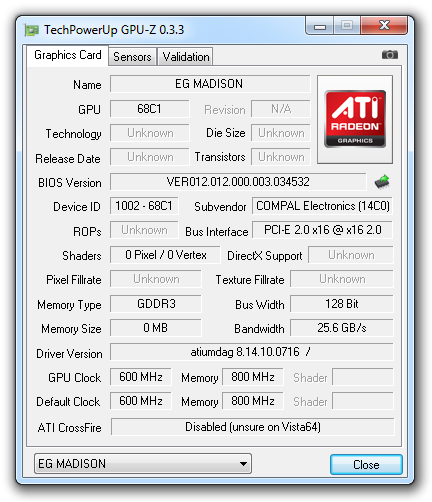Viewport: 432px width, 502px height.
Task: Click the Bandwidth 25.6 GB/s field
Action: [342, 328]
